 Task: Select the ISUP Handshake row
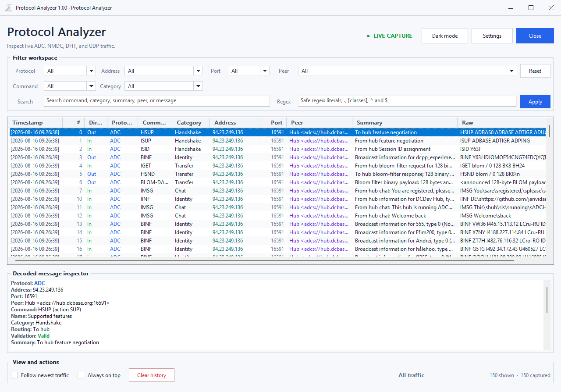point(277,141)
